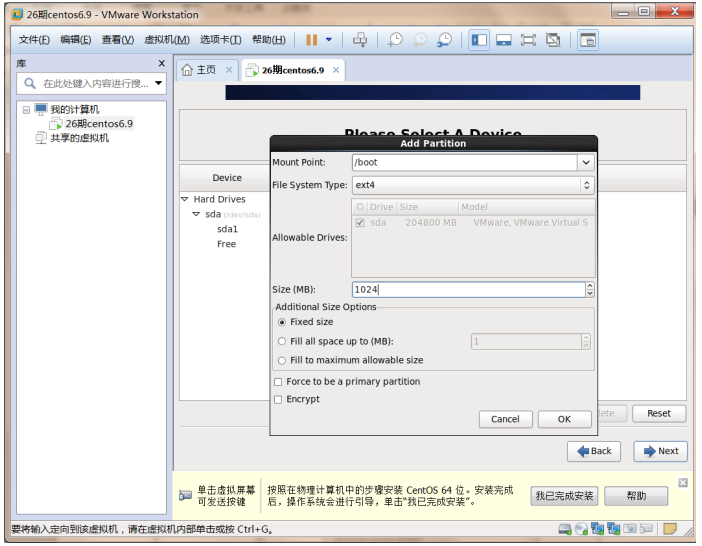Click the send Ctrl+Alt+Del toolbar icon

360,40
